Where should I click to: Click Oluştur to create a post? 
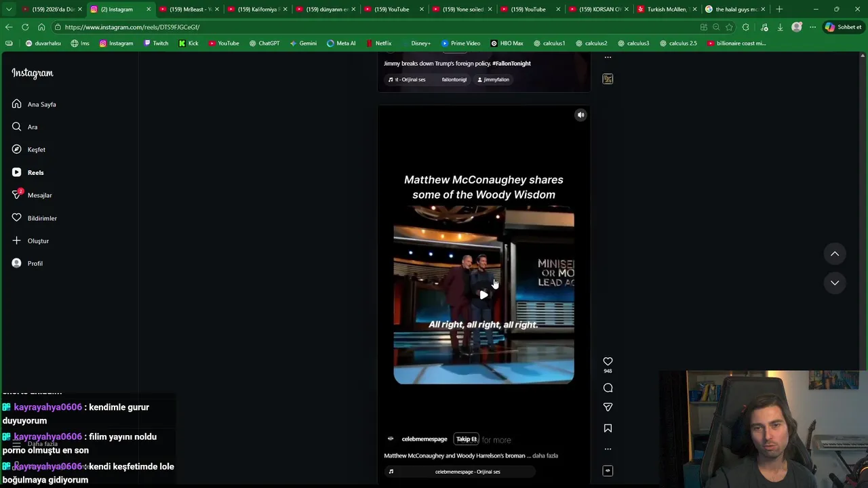[31, 241]
